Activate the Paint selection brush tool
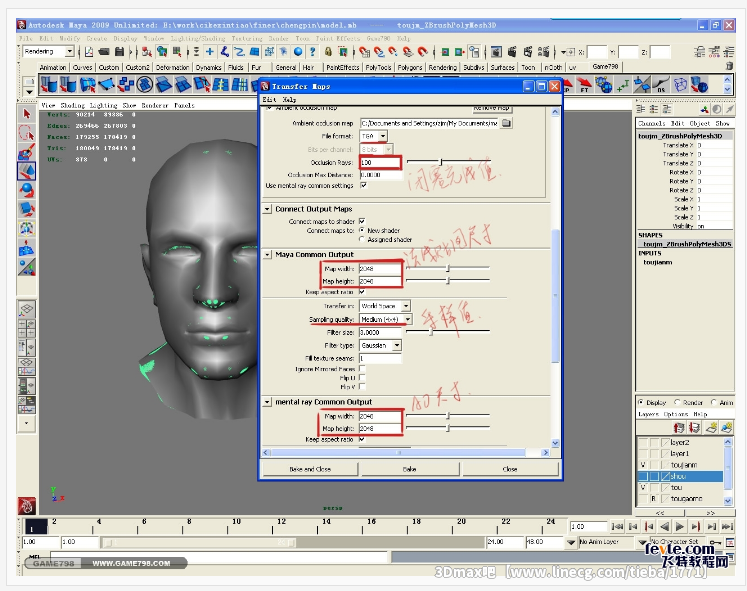The image size is (747, 591). (27, 152)
